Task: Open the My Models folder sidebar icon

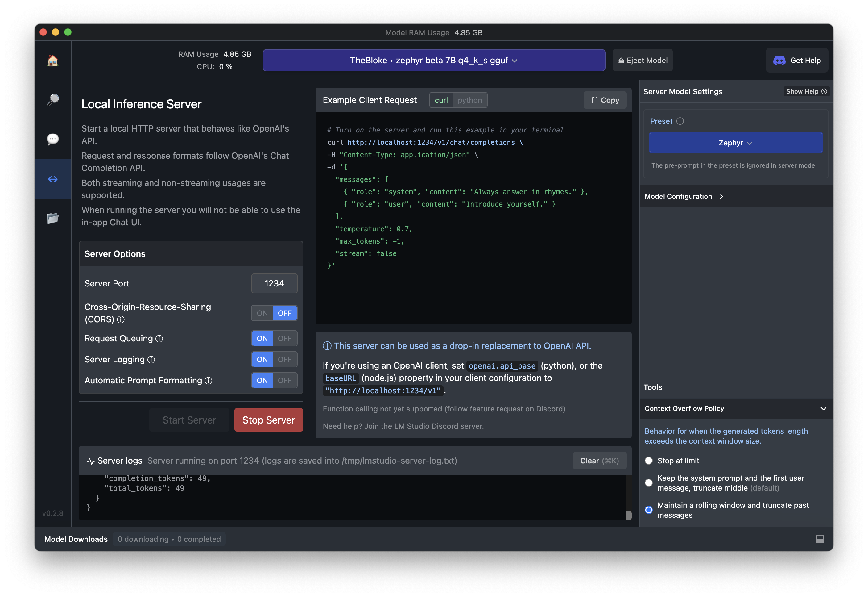Action: (53, 218)
